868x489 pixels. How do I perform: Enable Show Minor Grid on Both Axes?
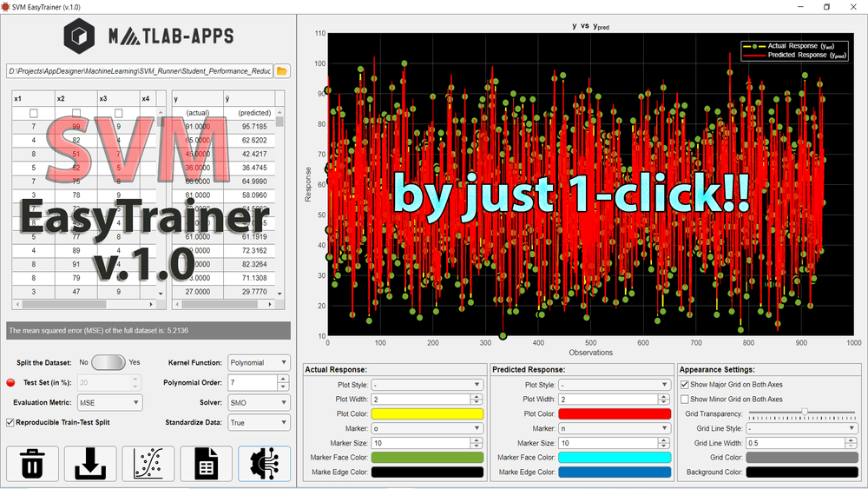click(x=684, y=400)
